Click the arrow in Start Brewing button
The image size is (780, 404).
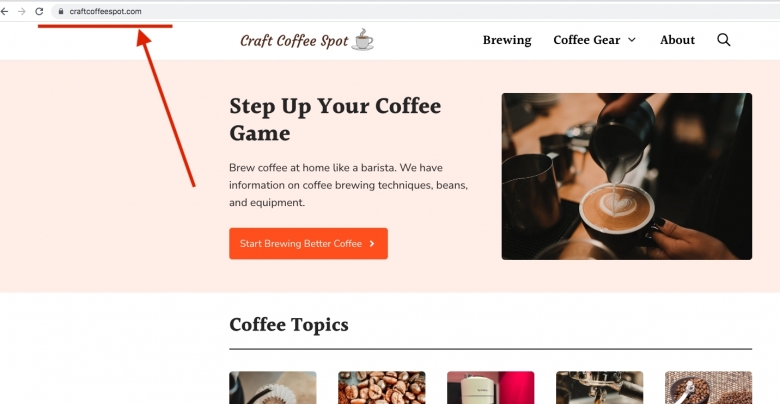point(372,244)
